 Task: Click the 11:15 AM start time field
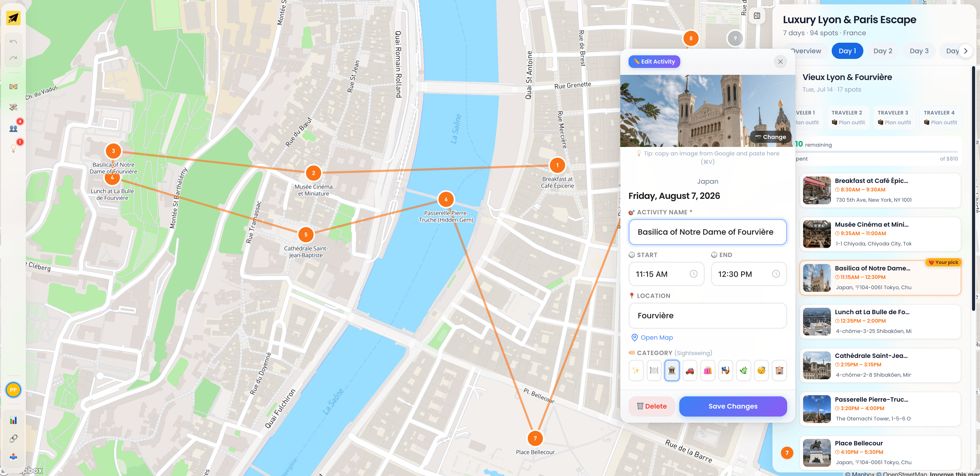click(666, 274)
